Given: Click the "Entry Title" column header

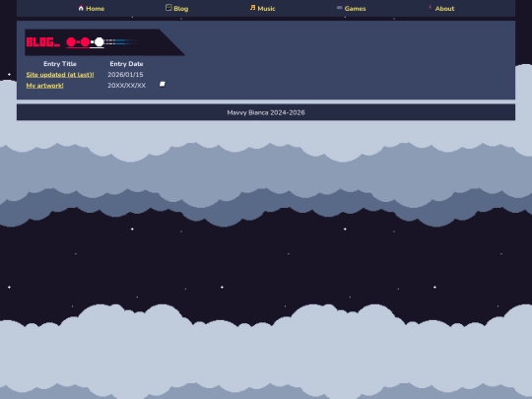Looking at the screenshot, I should coord(60,64).
